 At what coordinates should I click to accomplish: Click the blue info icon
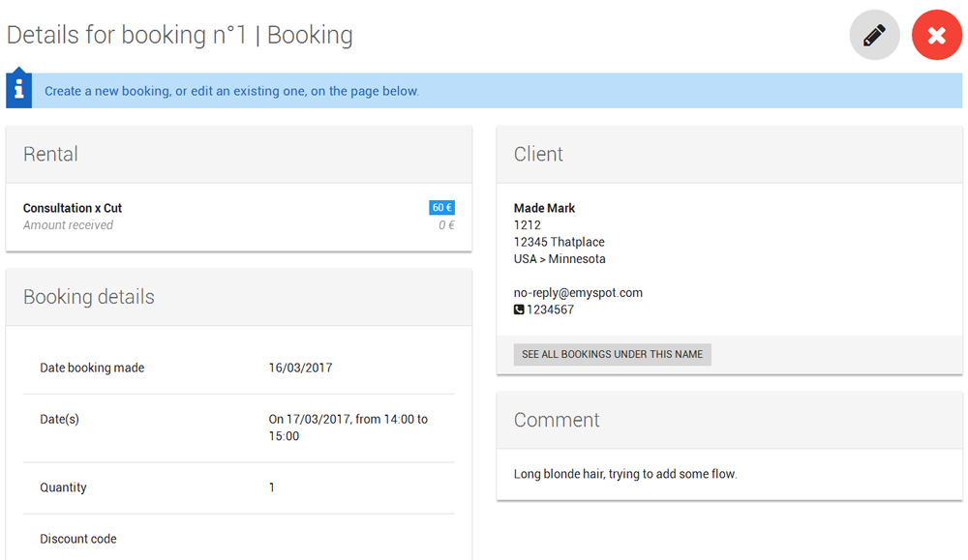point(19,89)
